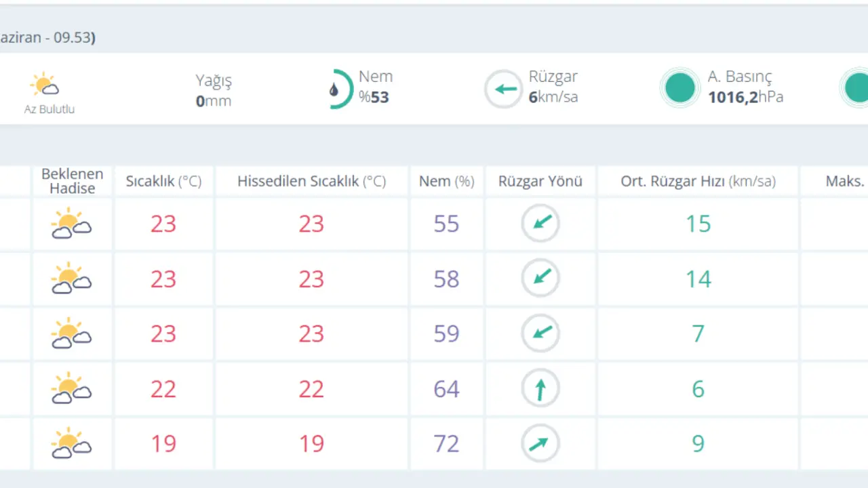Click the Yağış 0mm precipitation value
Image resolution: width=868 pixels, height=488 pixels.
click(x=214, y=101)
